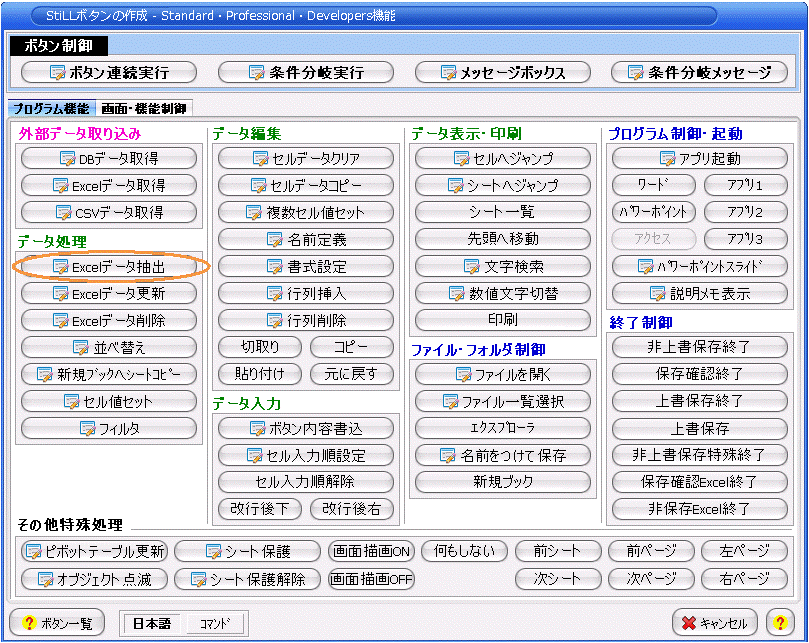Select the 先頭へ移動 button
Image resolution: width=809 pixels, height=643 pixels.
[x=503, y=239]
